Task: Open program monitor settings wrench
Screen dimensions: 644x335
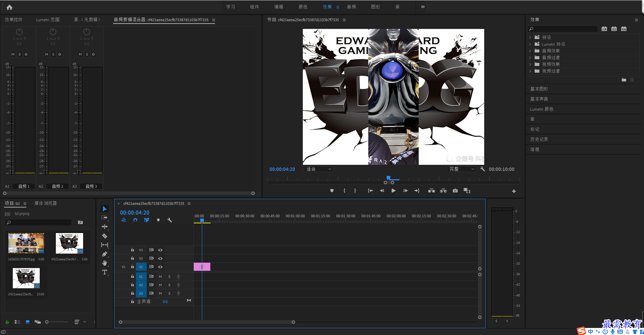Action: coord(482,169)
